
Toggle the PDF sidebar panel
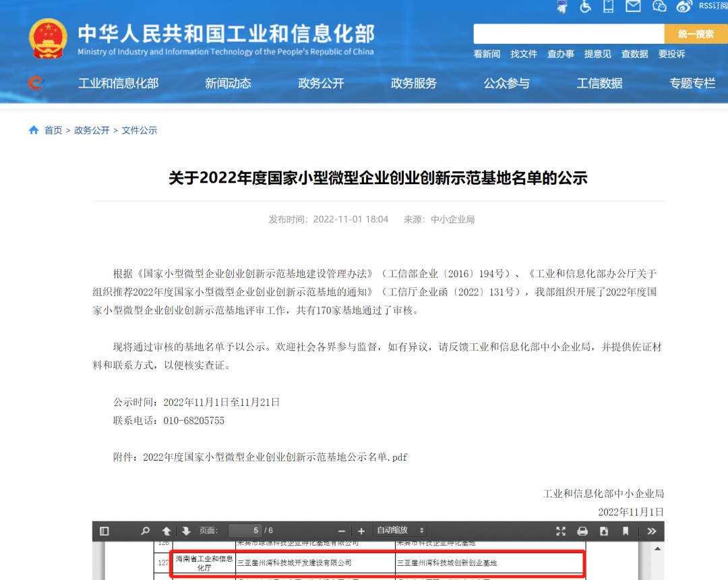pyautogui.click(x=104, y=531)
